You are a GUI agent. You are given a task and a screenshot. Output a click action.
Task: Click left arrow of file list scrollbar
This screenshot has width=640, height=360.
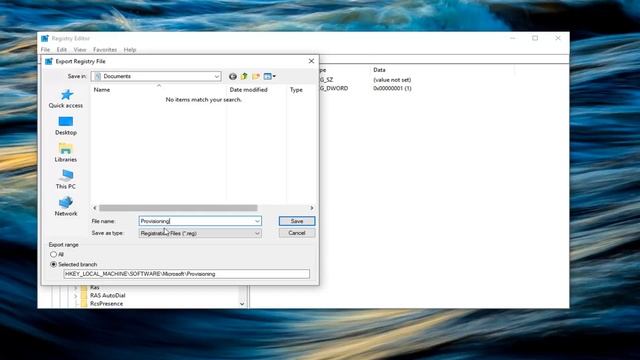(95, 208)
